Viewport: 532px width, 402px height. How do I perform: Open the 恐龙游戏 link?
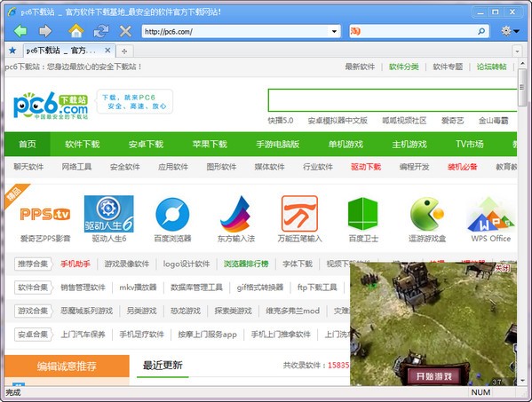pos(186,311)
